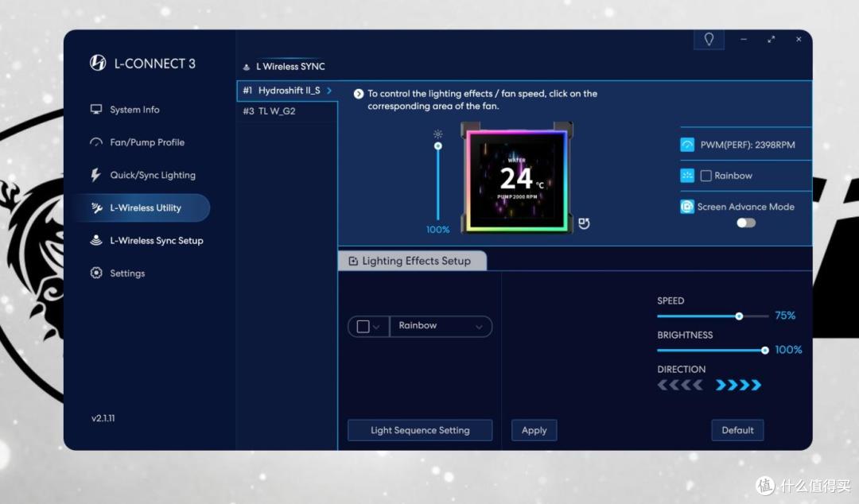
Task: Open the Rainbow effect dropdown
Action: 441,326
